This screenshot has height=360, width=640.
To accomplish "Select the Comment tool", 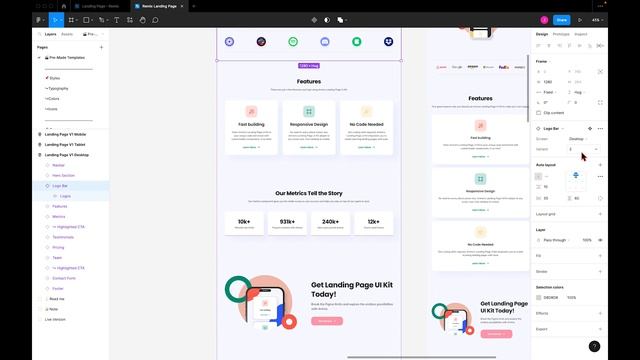I will click(x=155, y=20).
